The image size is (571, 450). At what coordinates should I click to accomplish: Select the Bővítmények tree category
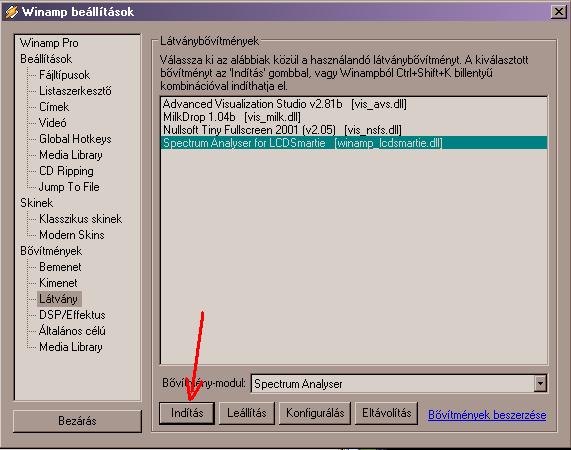point(51,251)
